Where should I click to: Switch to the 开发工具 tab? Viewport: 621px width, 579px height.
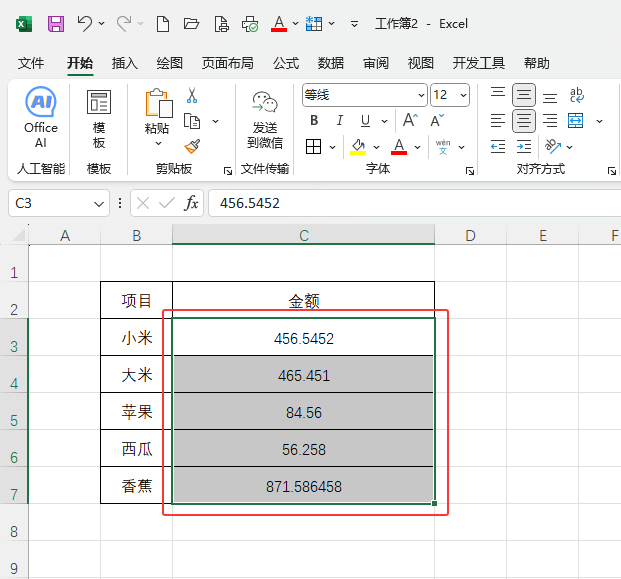478,63
